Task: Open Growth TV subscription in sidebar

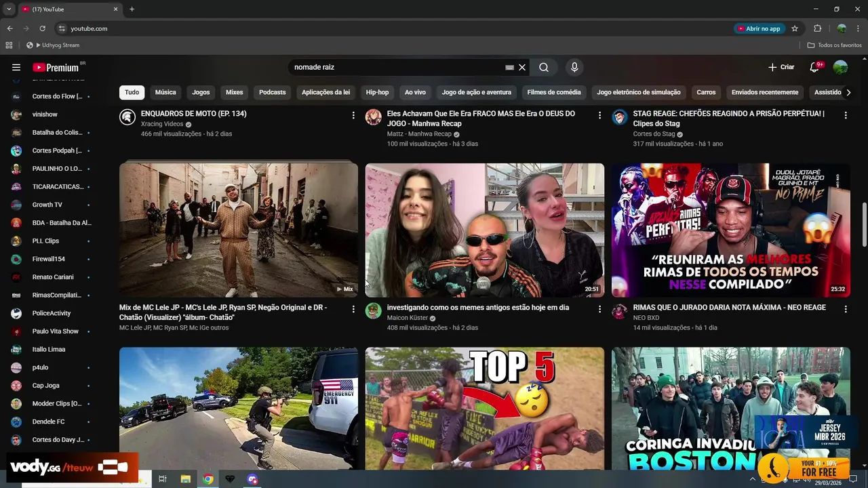Action: [50, 205]
